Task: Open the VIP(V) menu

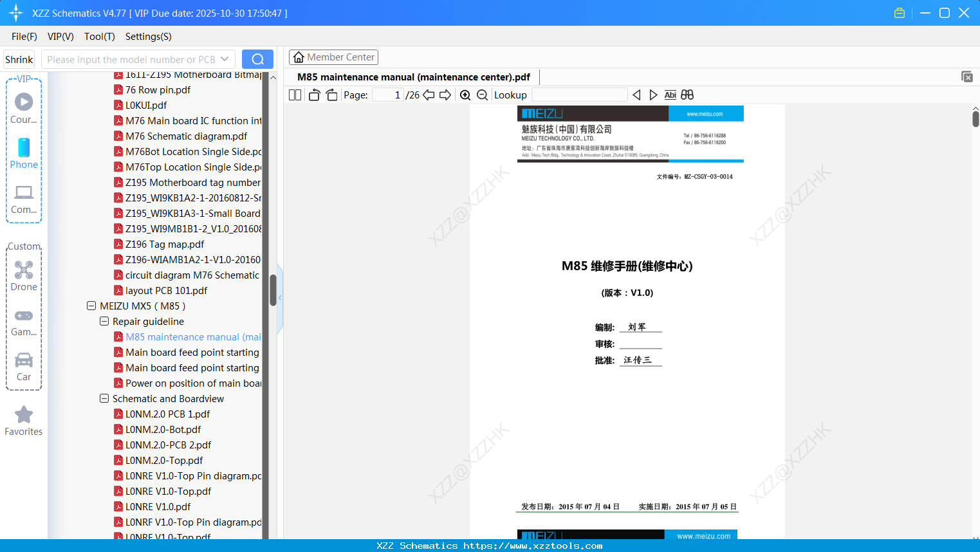Action: pos(60,37)
